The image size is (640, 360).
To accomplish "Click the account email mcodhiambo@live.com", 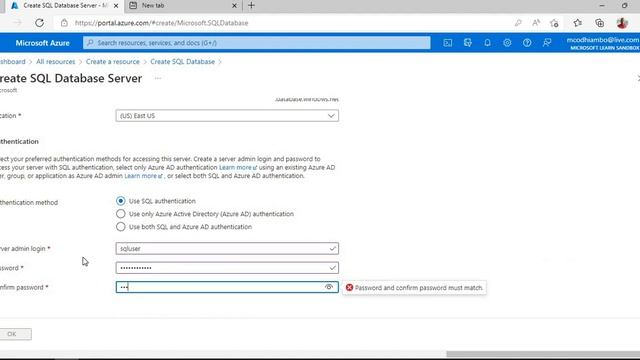I will tap(603, 40).
